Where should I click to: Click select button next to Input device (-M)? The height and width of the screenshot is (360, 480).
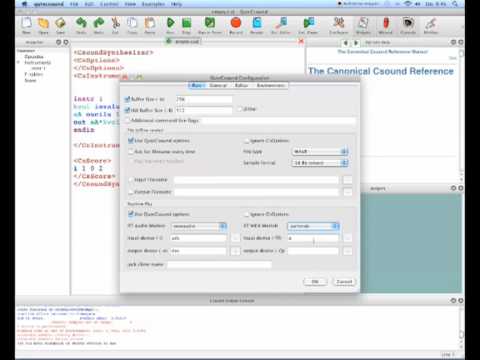[347, 238]
